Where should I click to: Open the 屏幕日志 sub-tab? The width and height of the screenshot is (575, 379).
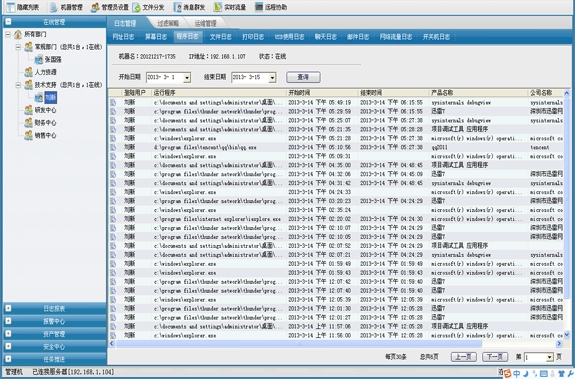coord(156,37)
